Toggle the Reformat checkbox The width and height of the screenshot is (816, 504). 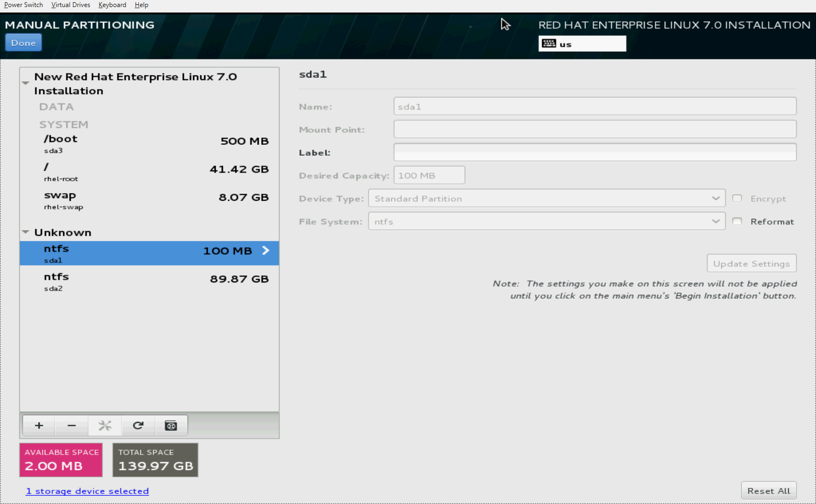point(737,222)
